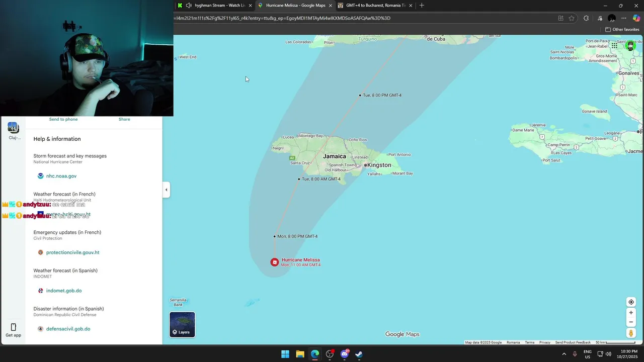
Task: Zoom out the map
Action: [x=631, y=322]
